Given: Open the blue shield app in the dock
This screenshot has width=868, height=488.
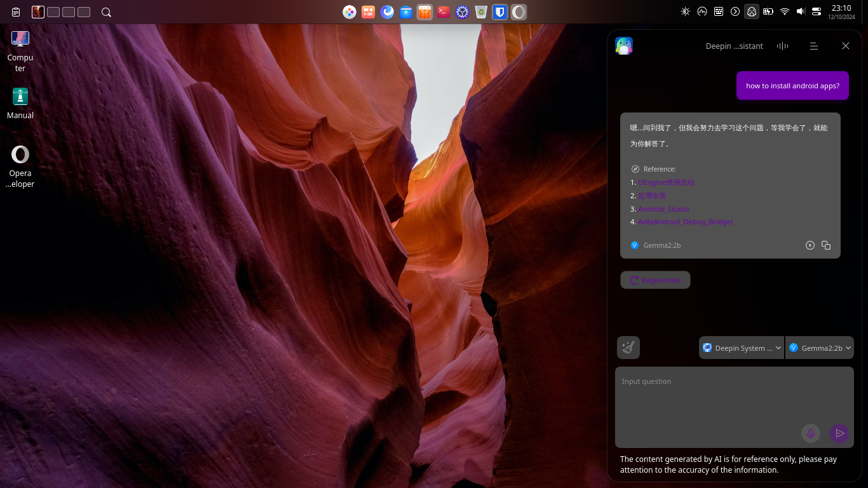Looking at the screenshot, I should point(500,12).
